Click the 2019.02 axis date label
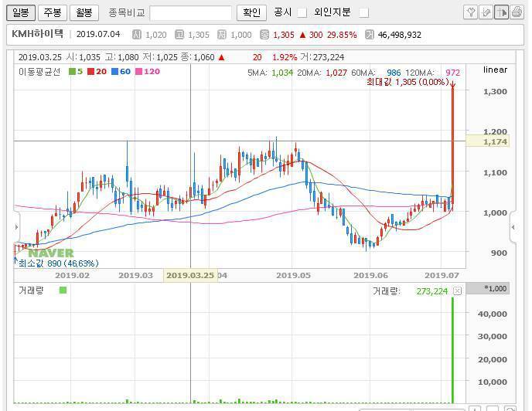 (x=72, y=275)
